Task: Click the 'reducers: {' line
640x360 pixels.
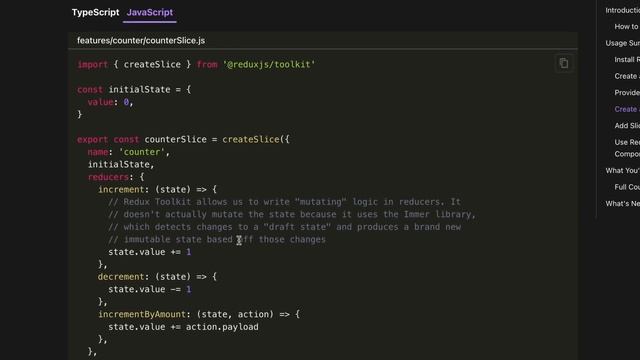Action: tap(116, 177)
